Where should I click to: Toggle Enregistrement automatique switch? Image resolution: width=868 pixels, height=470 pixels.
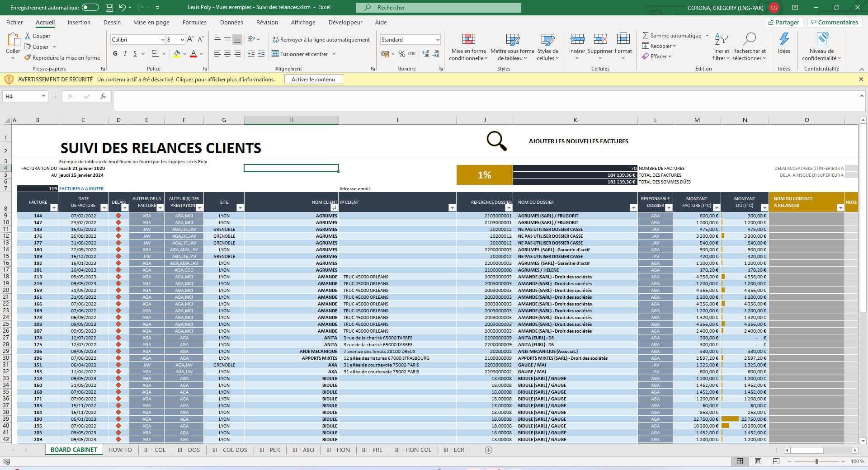tap(90, 7)
